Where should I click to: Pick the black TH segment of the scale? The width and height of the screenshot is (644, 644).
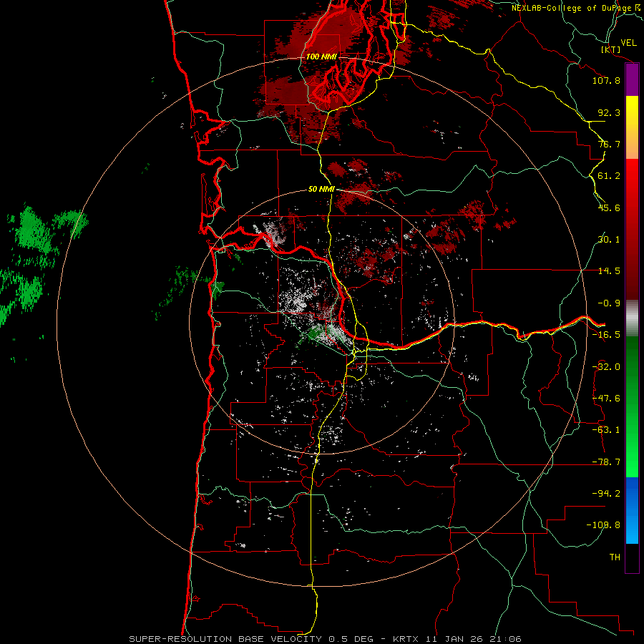[x=632, y=557]
